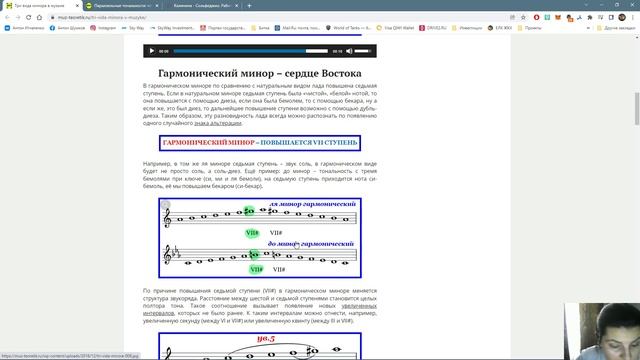Screen dimensions: 640x360
Task: Adjust the audio player volume slider
Action: 363,51
